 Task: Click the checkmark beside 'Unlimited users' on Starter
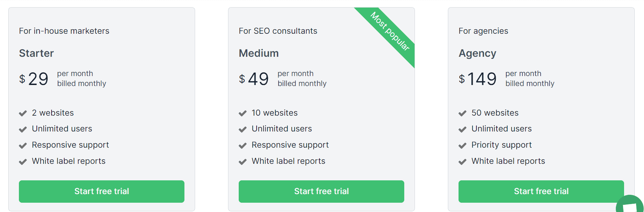coord(23,129)
